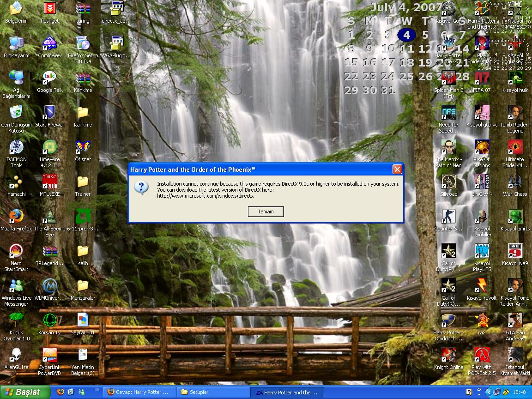The width and height of the screenshot is (532, 399).
Task: Select the Bilgisayarım icon
Action: click(x=16, y=47)
